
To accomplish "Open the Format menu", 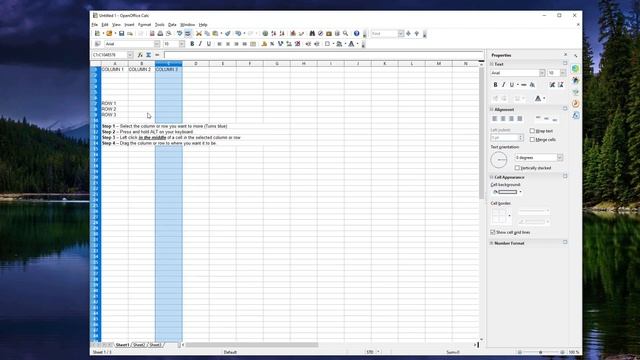I will click(x=144, y=25).
